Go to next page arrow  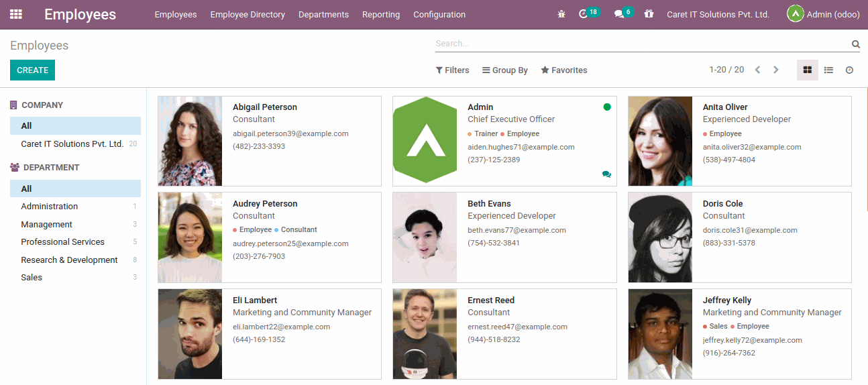[x=776, y=70]
